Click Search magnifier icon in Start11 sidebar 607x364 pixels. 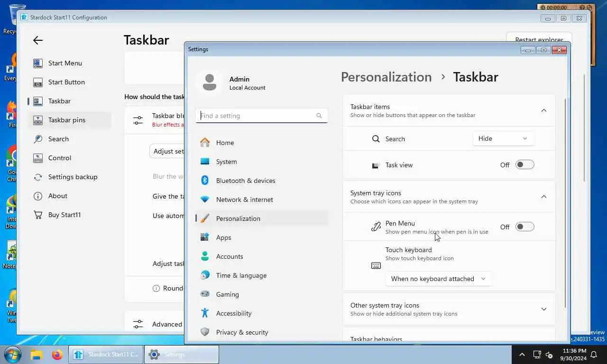[x=38, y=139]
